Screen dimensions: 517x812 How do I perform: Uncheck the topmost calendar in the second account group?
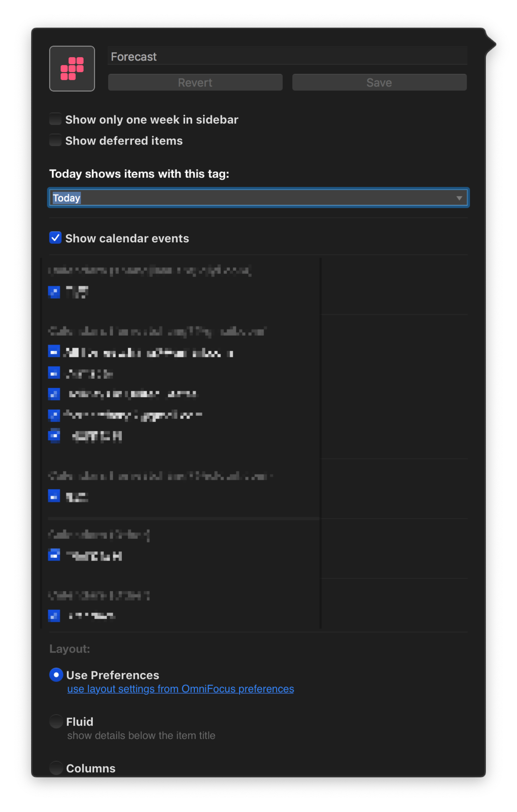[x=54, y=351]
